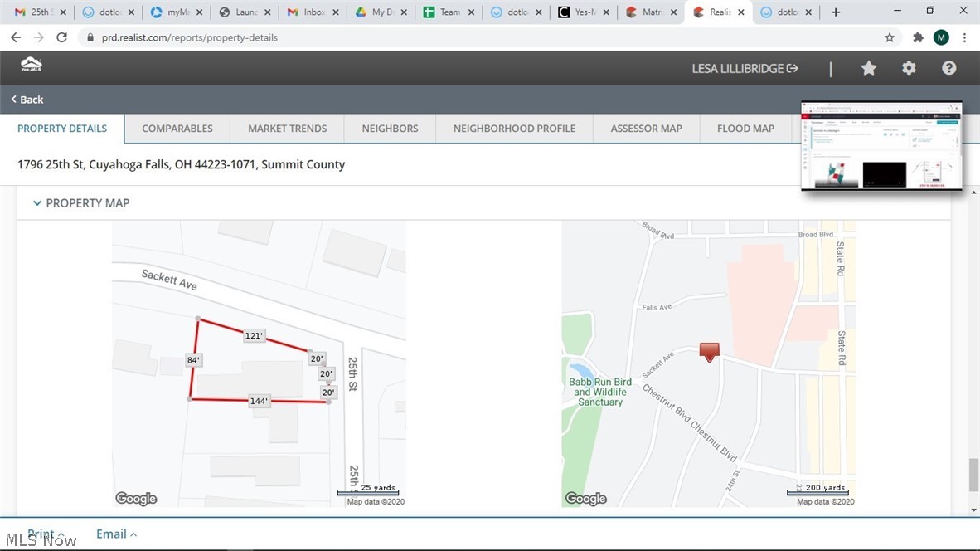
Task: Collapse the Property Map section
Action: tap(37, 203)
